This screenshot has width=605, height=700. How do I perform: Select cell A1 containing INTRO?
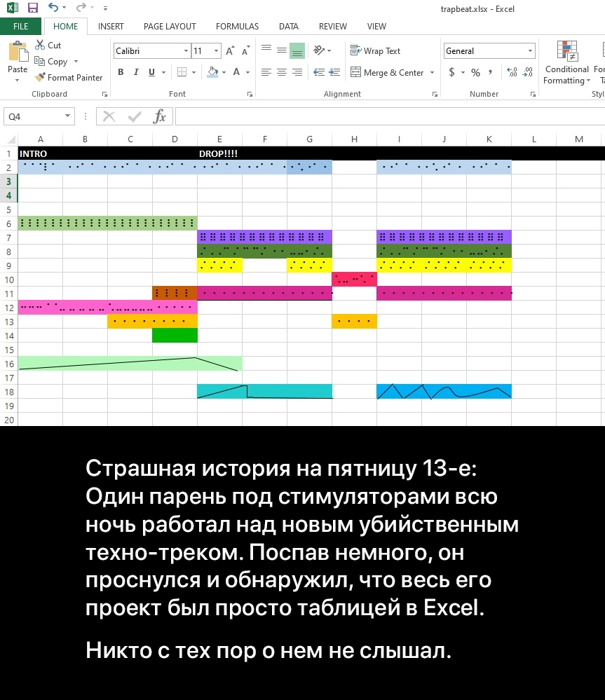40,153
